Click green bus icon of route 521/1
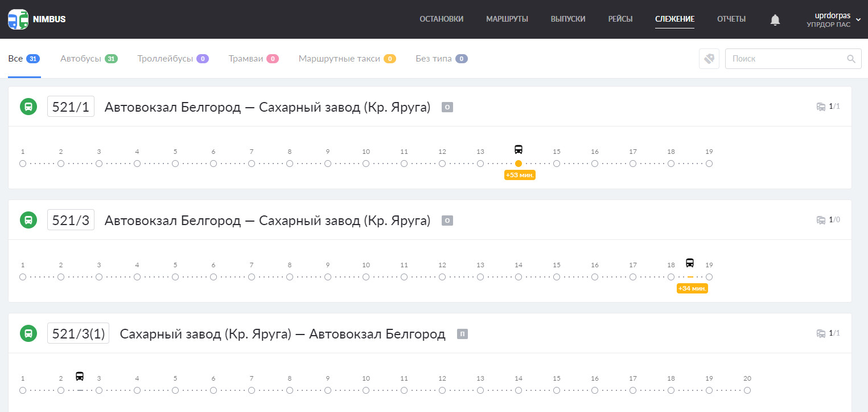The width and height of the screenshot is (868, 412). [28, 107]
